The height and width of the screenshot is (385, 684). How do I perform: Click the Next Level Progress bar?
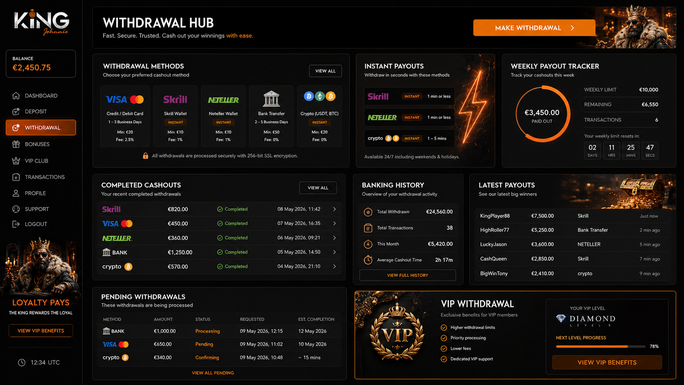[x=601, y=346]
